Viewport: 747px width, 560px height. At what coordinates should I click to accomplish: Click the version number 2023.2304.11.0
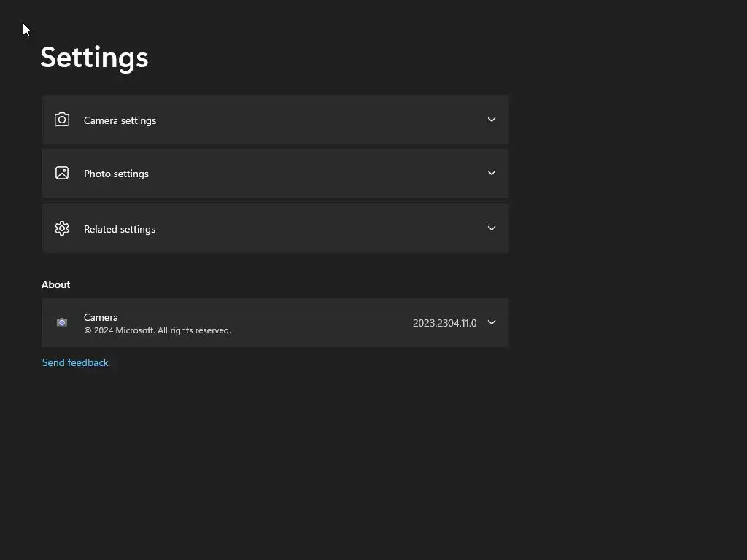pos(444,323)
